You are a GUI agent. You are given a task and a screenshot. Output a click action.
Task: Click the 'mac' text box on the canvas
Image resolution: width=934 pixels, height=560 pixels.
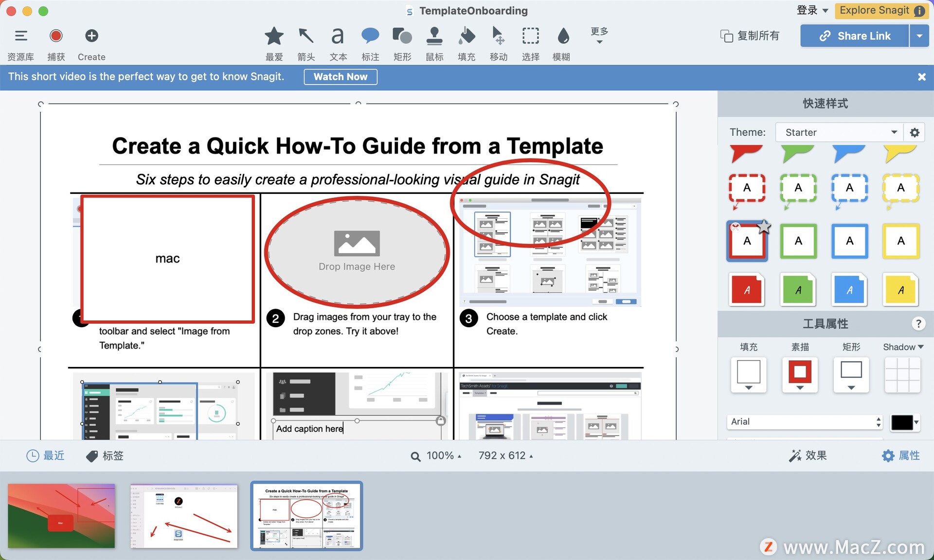[x=167, y=259]
